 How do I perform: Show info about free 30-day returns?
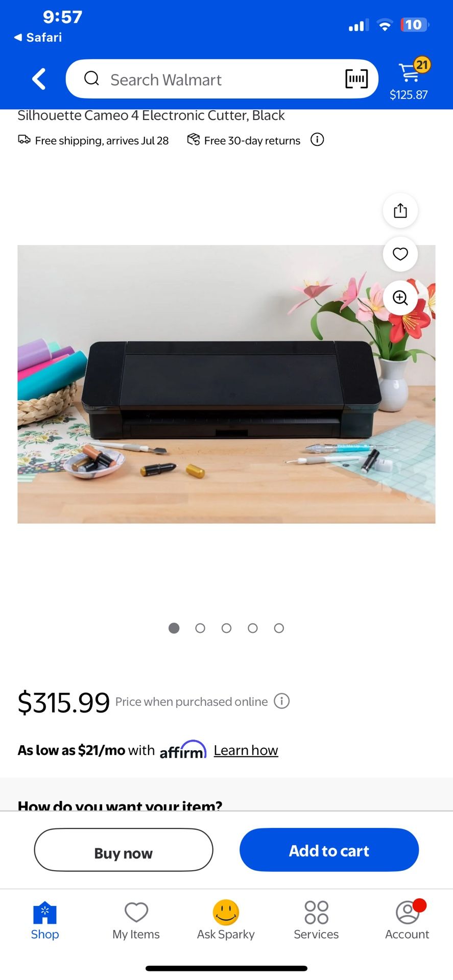pos(317,140)
